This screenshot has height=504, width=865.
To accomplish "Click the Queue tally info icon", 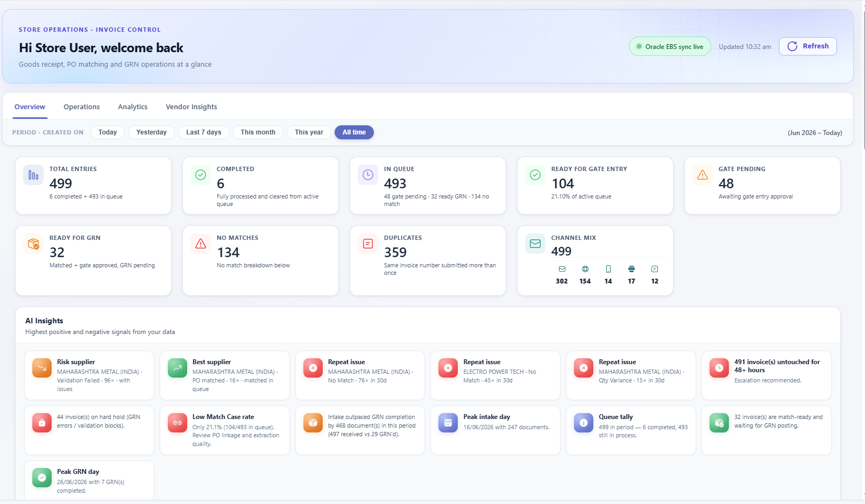I will click(584, 423).
